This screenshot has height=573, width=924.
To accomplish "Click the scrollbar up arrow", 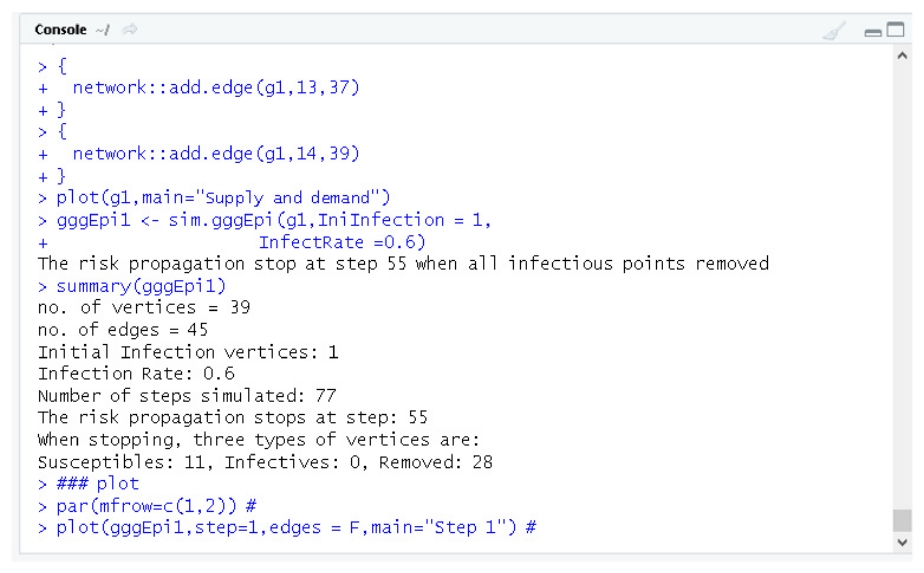I will (903, 56).
